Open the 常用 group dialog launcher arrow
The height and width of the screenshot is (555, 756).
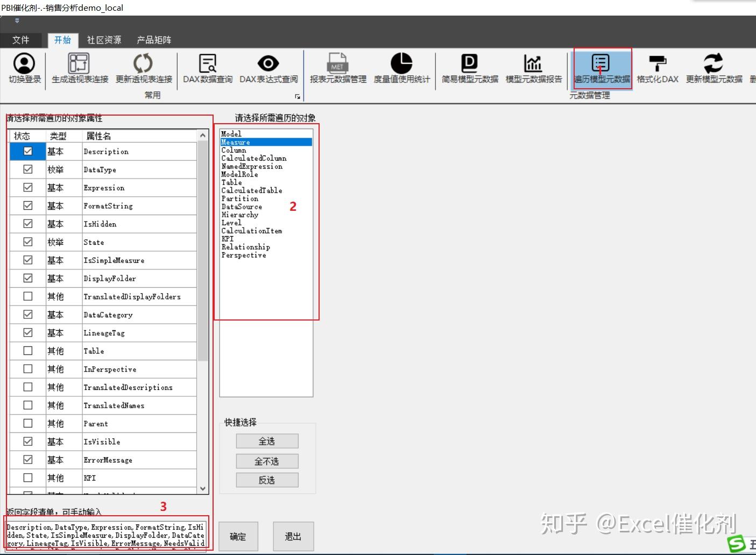coord(298,97)
